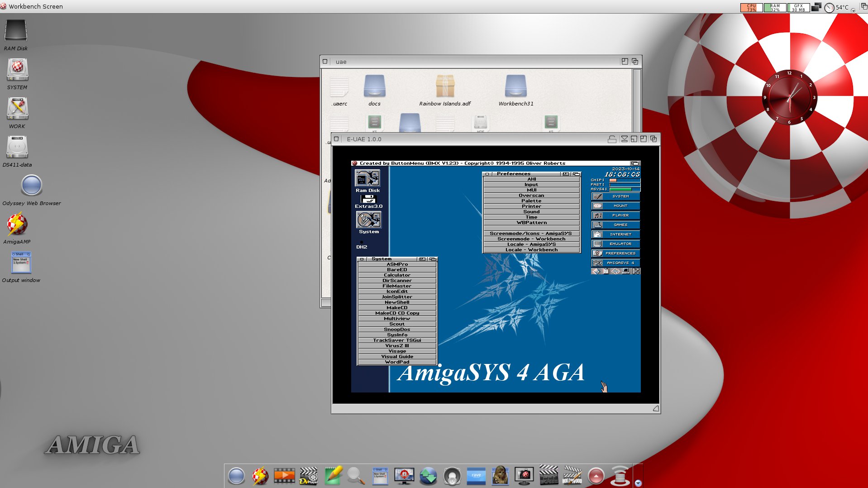Click the speaker dock icon
868x488 pixels.
point(452,476)
